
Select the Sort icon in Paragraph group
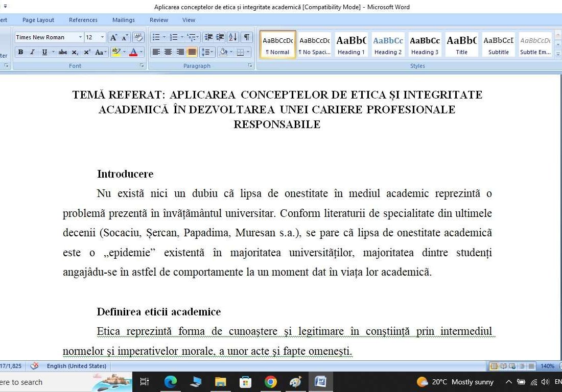[232, 37]
